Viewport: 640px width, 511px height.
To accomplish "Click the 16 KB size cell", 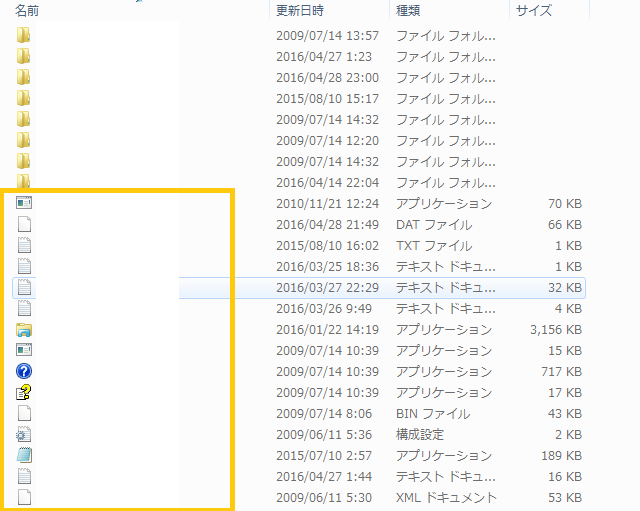I will [x=565, y=477].
